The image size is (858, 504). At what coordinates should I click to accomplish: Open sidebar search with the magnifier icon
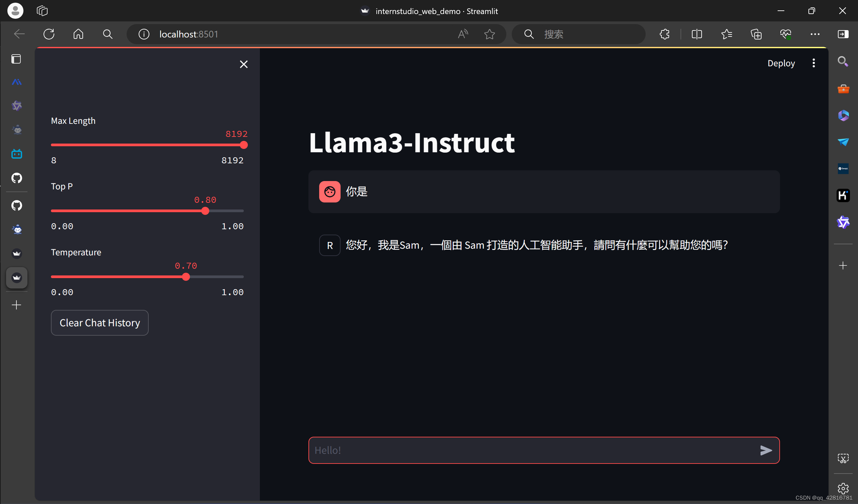[843, 62]
